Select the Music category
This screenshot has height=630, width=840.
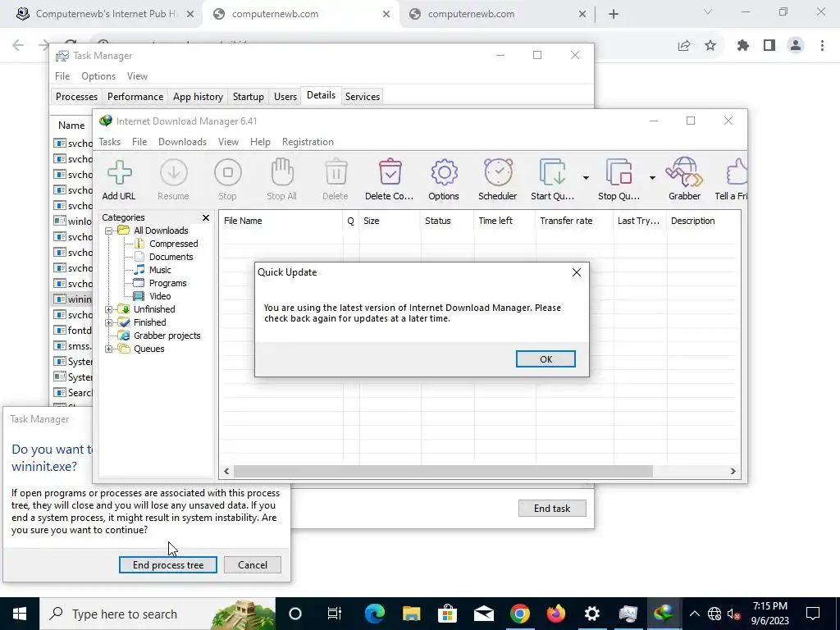160,270
